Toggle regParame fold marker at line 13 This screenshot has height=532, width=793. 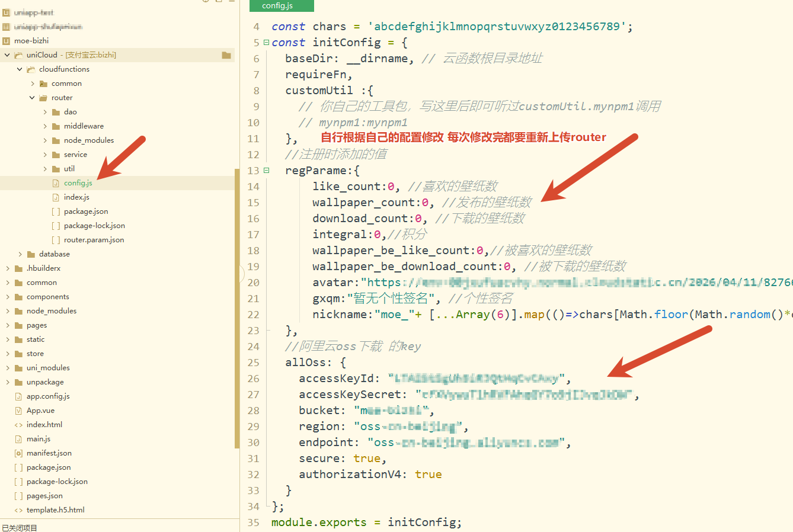(266, 171)
